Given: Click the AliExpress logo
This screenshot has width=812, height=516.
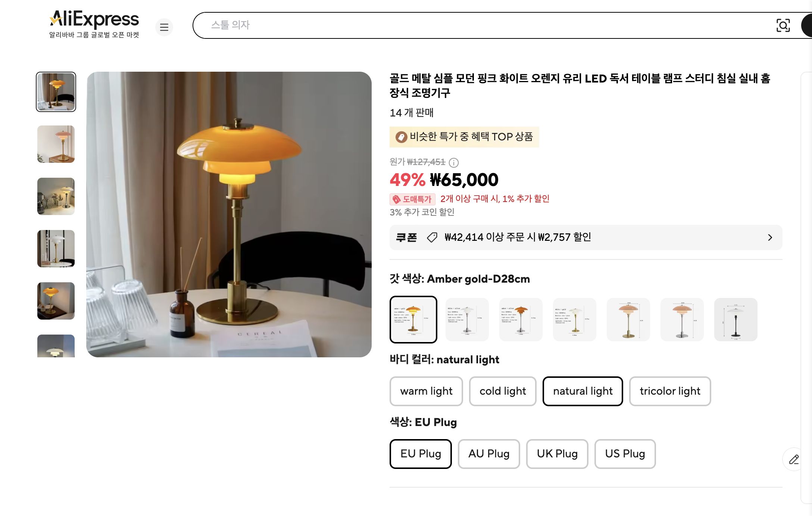Looking at the screenshot, I should 94,19.
